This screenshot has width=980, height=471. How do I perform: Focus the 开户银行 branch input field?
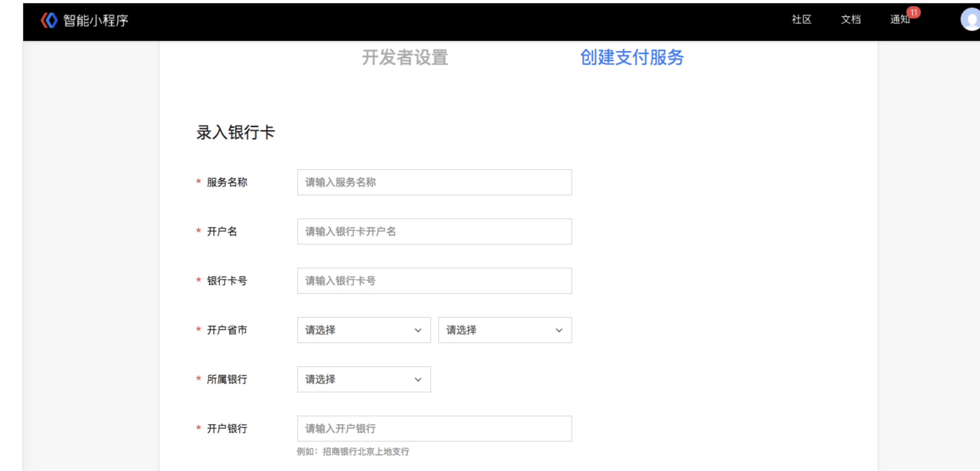click(x=435, y=428)
